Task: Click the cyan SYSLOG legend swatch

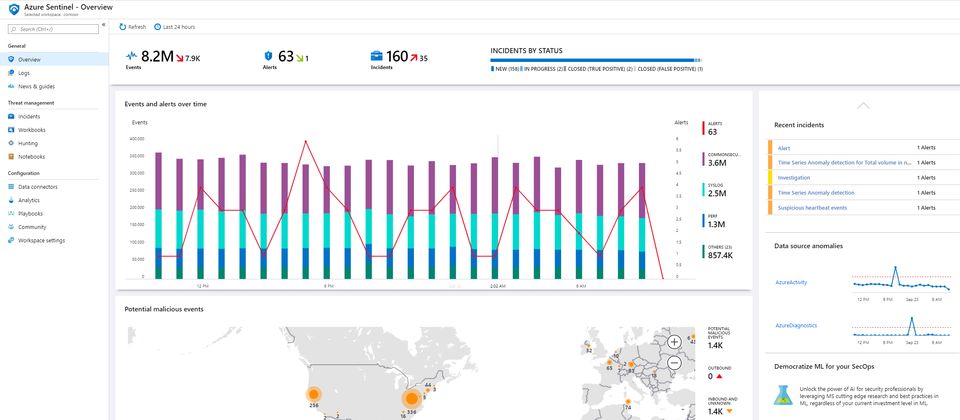Action: pos(703,190)
